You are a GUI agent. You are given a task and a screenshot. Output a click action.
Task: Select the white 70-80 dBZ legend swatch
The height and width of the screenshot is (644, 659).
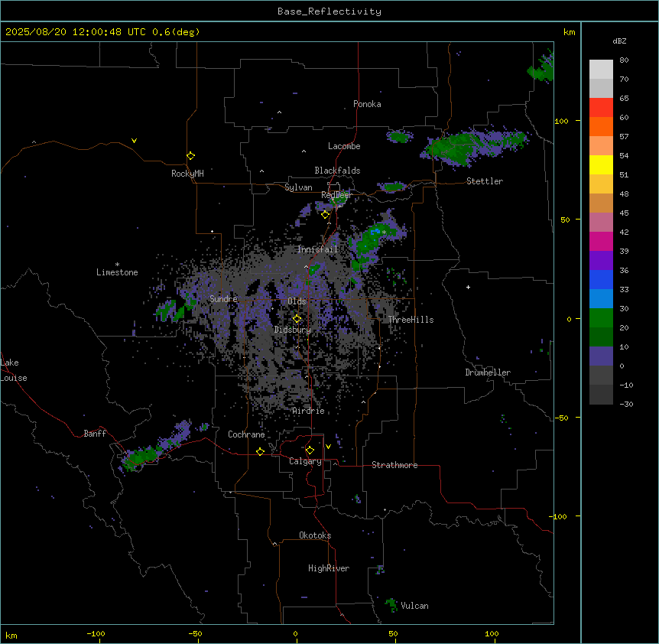601,70
